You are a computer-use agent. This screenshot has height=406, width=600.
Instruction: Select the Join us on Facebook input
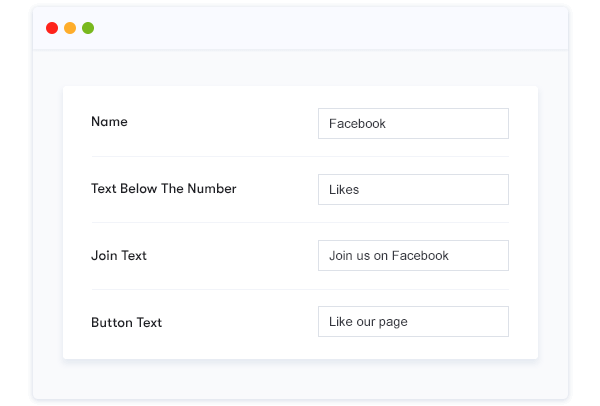(x=413, y=256)
